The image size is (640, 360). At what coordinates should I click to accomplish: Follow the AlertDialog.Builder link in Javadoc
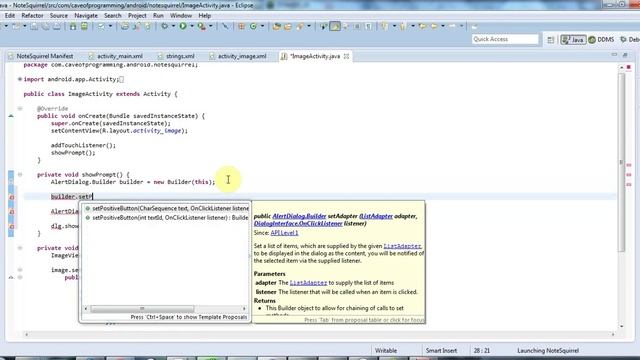(x=299, y=216)
